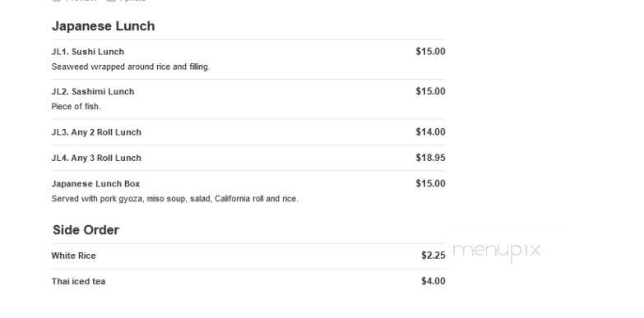Image resolution: width=644 pixels, height=318 pixels.
Task: Click the Sushi Lunch $15.00 price
Action: click(430, 52)
